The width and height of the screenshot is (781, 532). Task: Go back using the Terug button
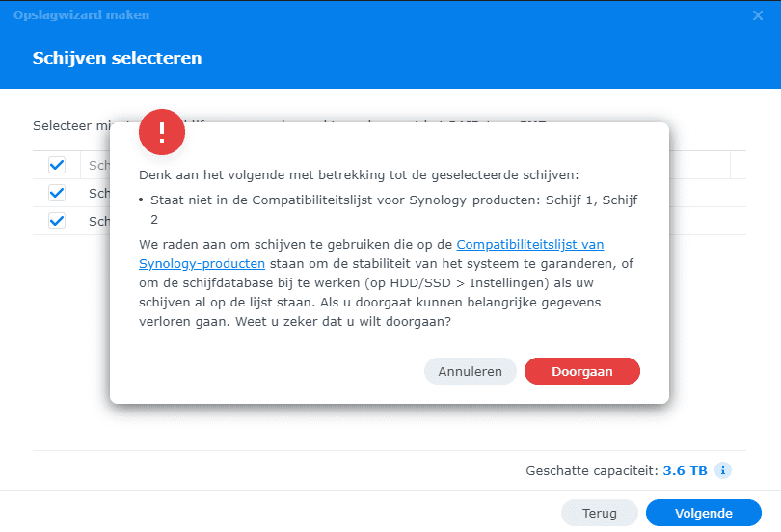[x=599, y=513]
